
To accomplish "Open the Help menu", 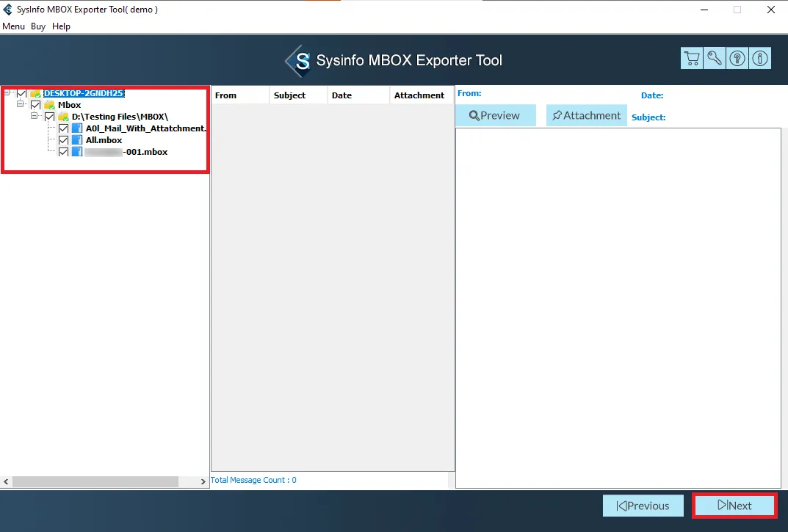I will 62,26.
